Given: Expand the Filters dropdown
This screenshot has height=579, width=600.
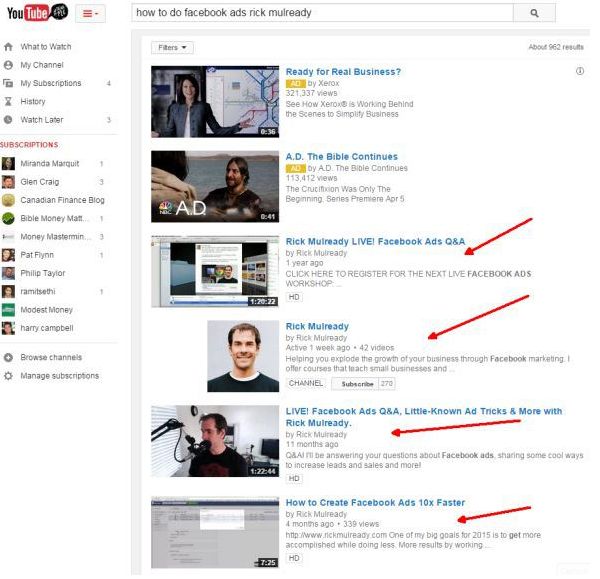Looking at the screenshot, I should click(172, 47).
